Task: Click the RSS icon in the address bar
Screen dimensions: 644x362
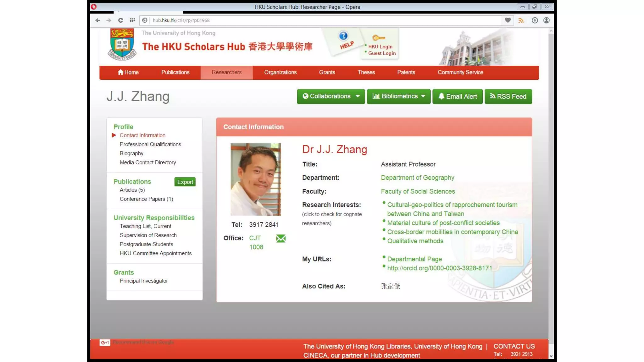Action: [521, 20]
